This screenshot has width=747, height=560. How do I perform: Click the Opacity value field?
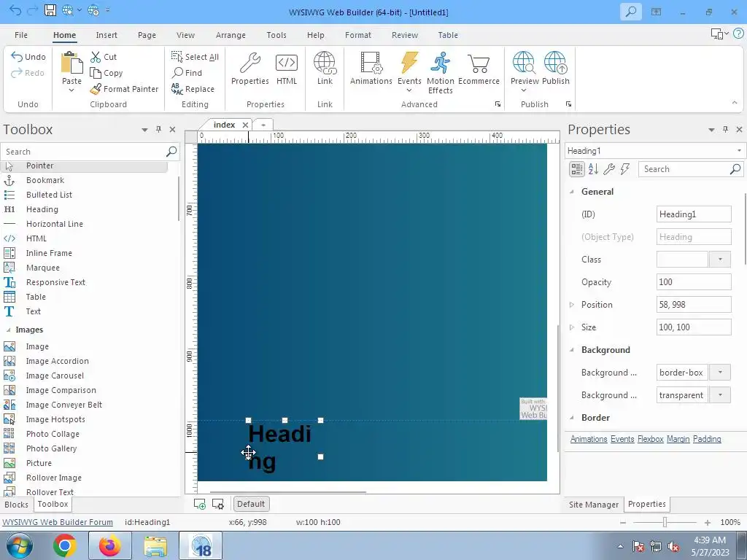click(693, 282)
